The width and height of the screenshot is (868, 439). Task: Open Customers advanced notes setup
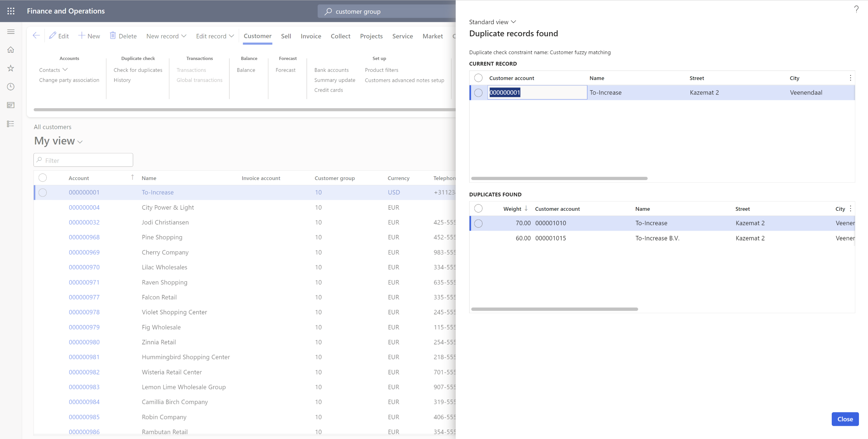coord(404,80)
